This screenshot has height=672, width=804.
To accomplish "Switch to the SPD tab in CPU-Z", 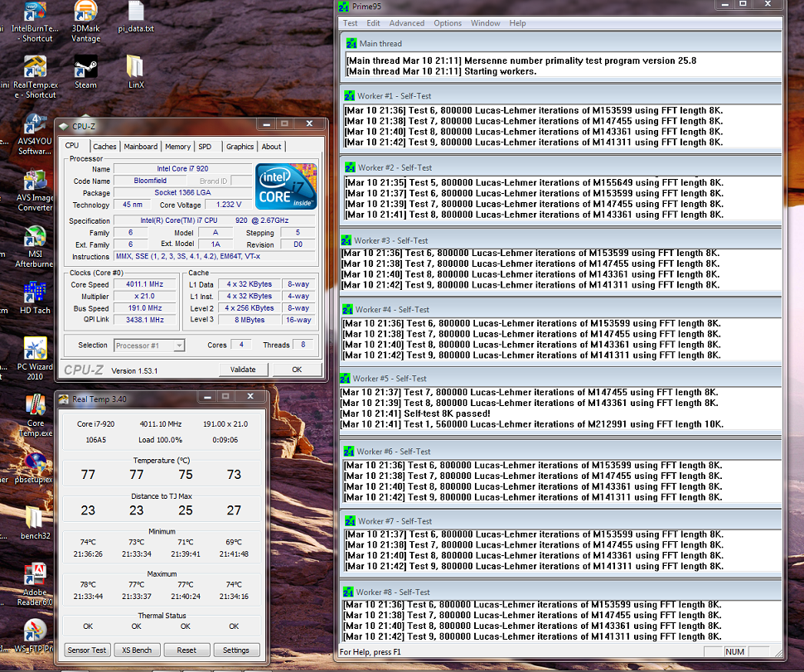I will (x=205, y=147).
